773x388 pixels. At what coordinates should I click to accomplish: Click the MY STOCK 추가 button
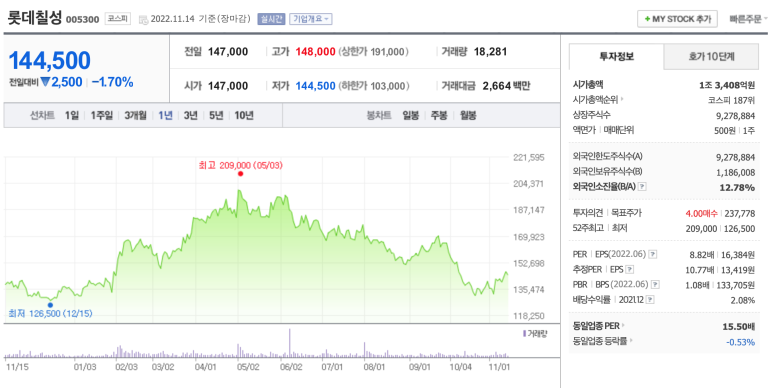point(677,19)
